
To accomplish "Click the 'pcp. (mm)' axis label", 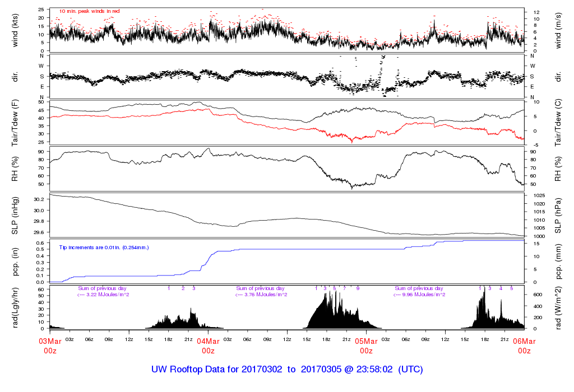I will tap(558, 262).
